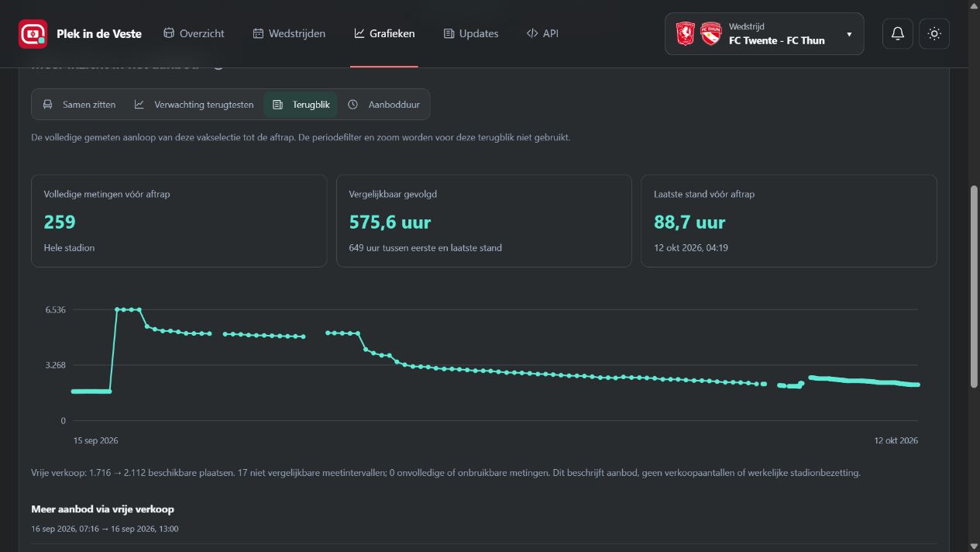Click the "12 okt 2026" x-axis label

coord(896,440)
